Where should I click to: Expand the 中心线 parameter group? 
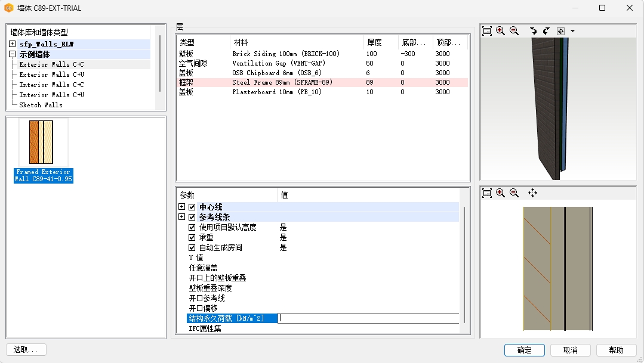point(182,207)
